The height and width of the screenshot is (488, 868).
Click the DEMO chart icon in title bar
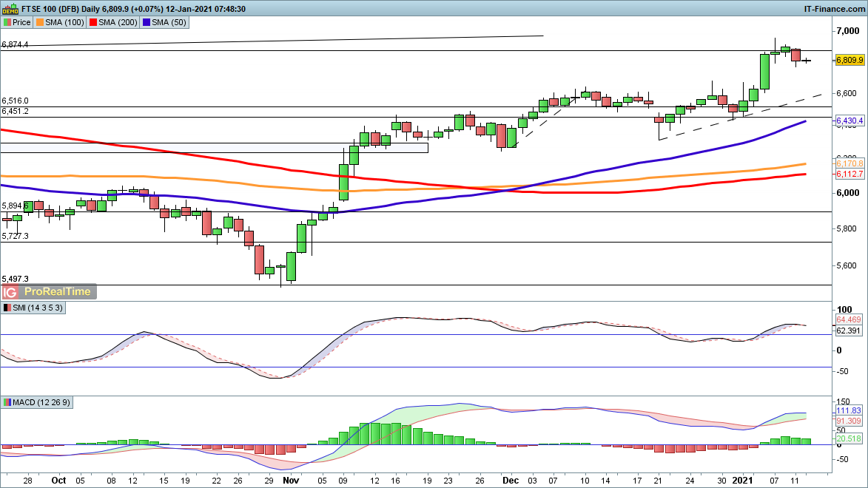[x=7, y=9]
